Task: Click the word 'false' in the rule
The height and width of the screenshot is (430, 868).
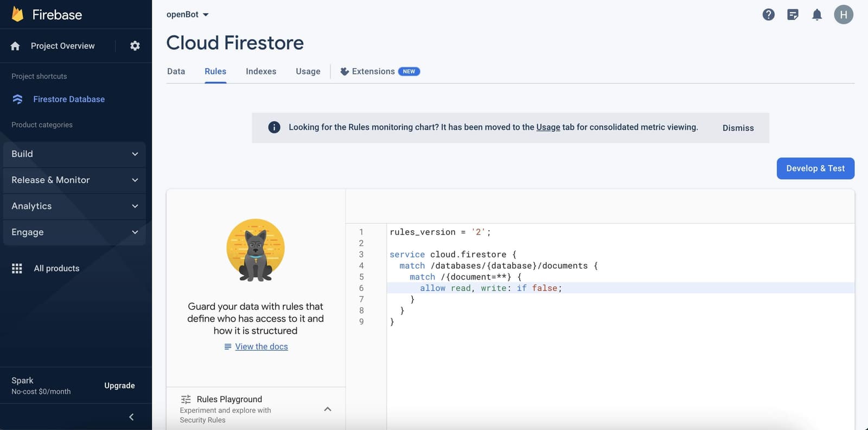Action: pyautogui.click(x=545, y=288)
